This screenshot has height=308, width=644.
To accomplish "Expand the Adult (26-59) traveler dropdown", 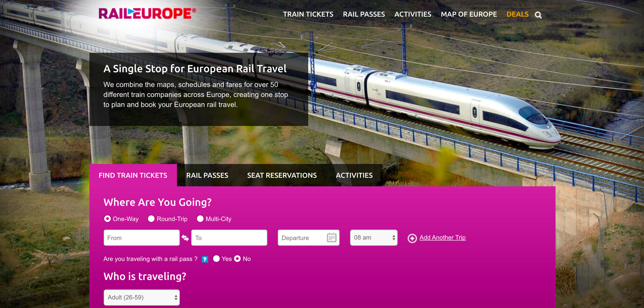I will click(x=141, y=298).
